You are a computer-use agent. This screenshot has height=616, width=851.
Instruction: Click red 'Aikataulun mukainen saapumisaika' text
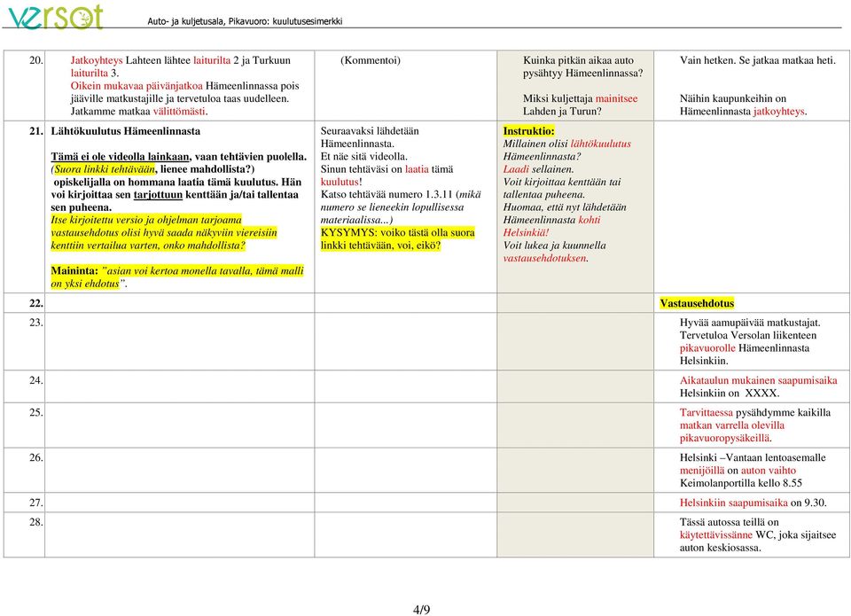click(x=758, y=380)
